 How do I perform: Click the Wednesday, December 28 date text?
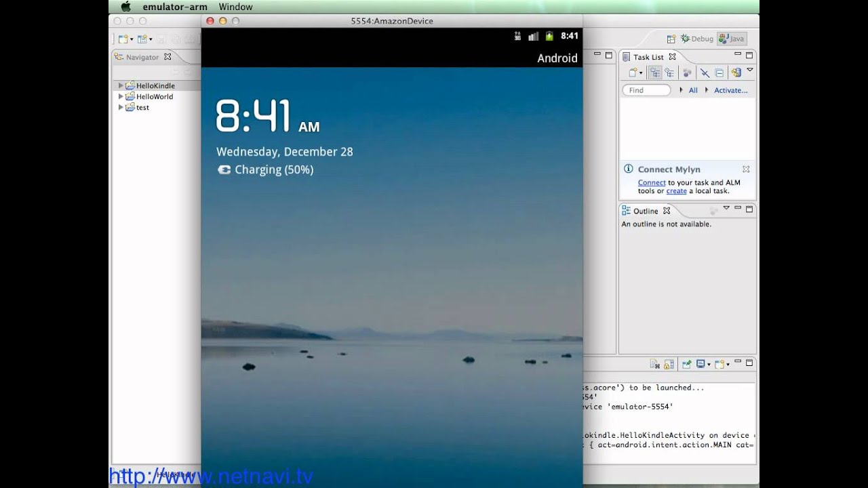point(285,152)
